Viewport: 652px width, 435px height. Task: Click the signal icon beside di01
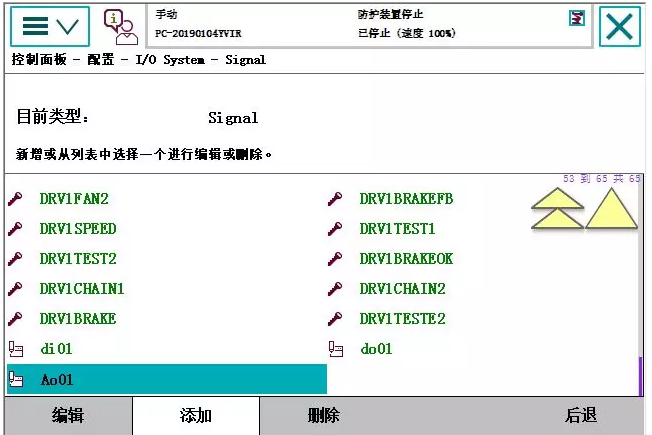click(16, 349)
